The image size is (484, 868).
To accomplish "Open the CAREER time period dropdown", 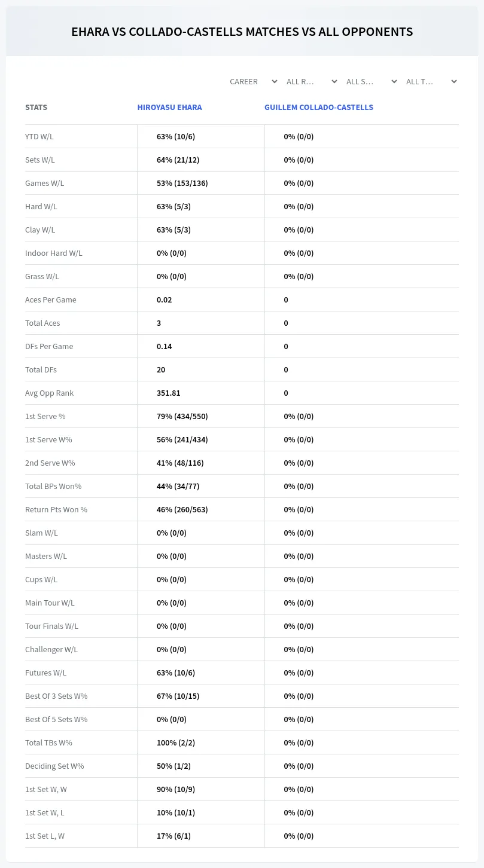I will (x=253, y=81).
